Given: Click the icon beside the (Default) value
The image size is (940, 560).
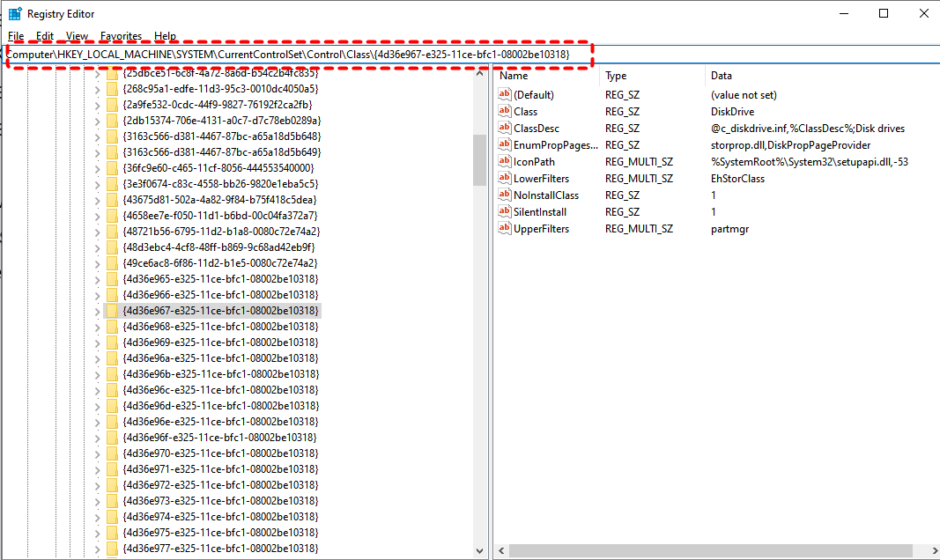Looking at the screenshot, I should (505, 94).
